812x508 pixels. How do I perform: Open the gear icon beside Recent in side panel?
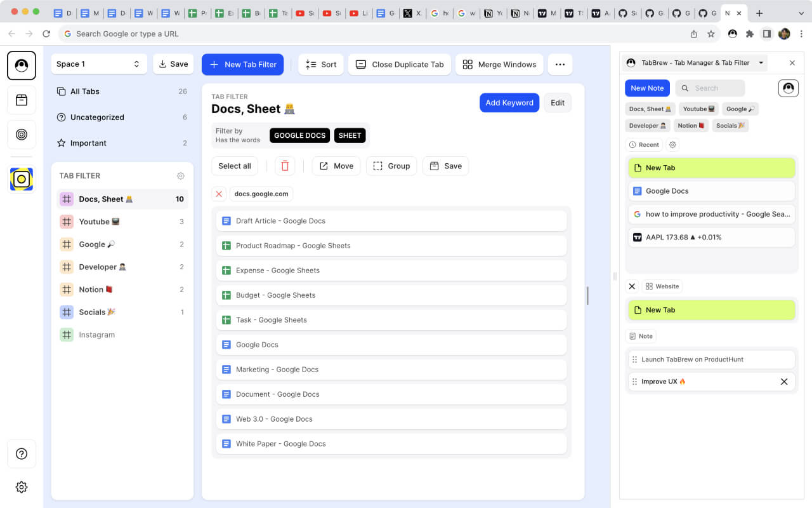(x=671, y=145)
